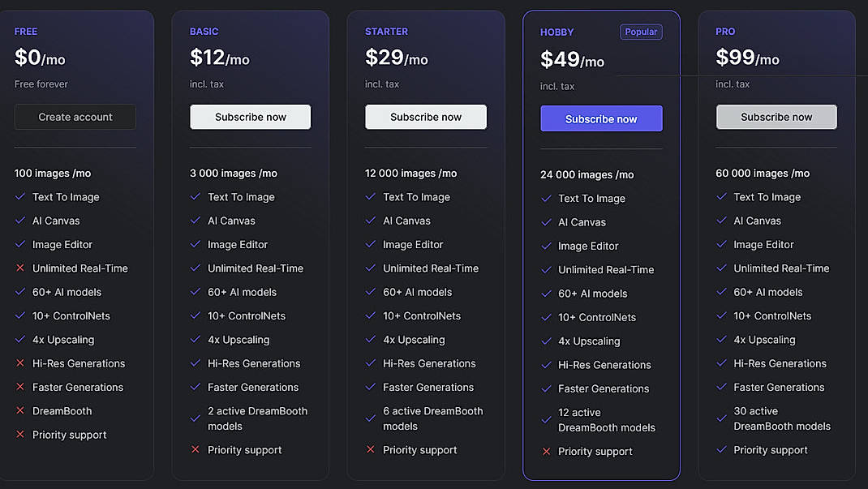Click the Create account button
The image size is (868, 489).
coord(75,116)
